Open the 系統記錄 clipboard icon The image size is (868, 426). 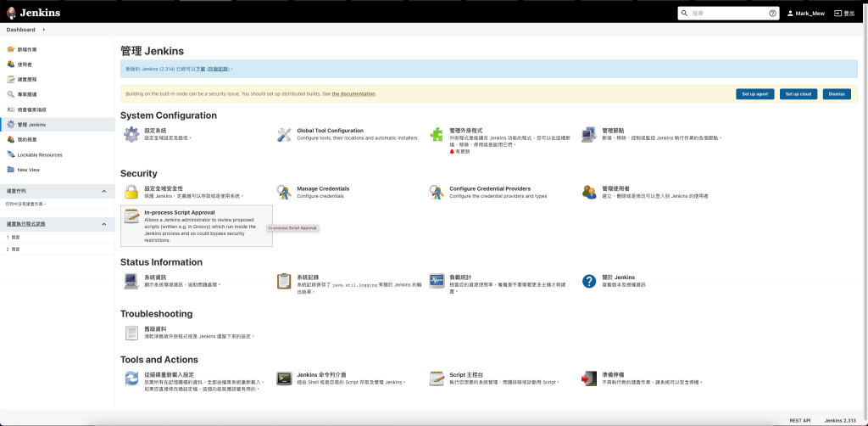point(284,281)
